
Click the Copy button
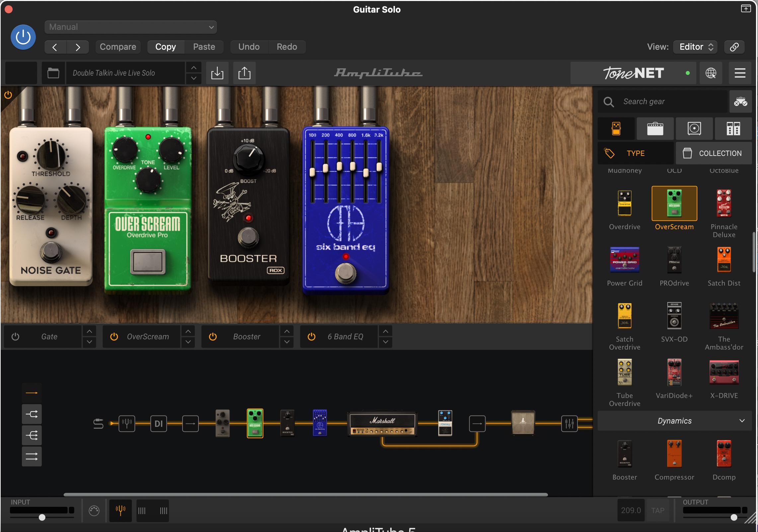tap(166, 47)
